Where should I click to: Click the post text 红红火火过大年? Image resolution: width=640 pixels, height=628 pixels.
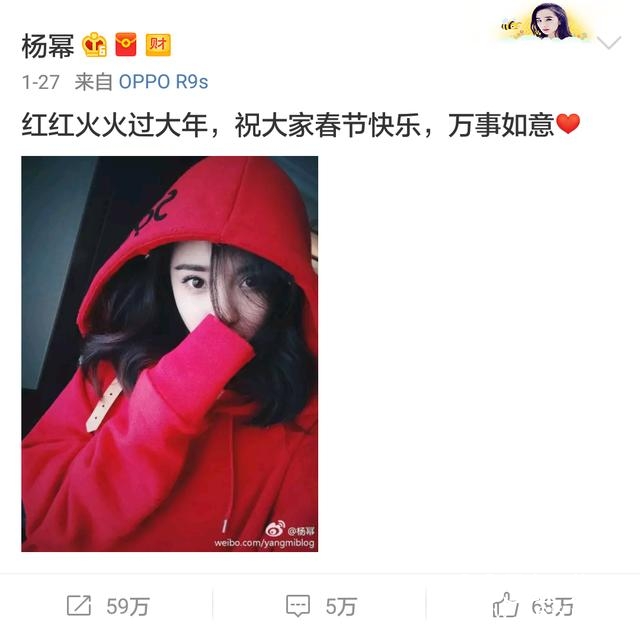click(115, 125)
